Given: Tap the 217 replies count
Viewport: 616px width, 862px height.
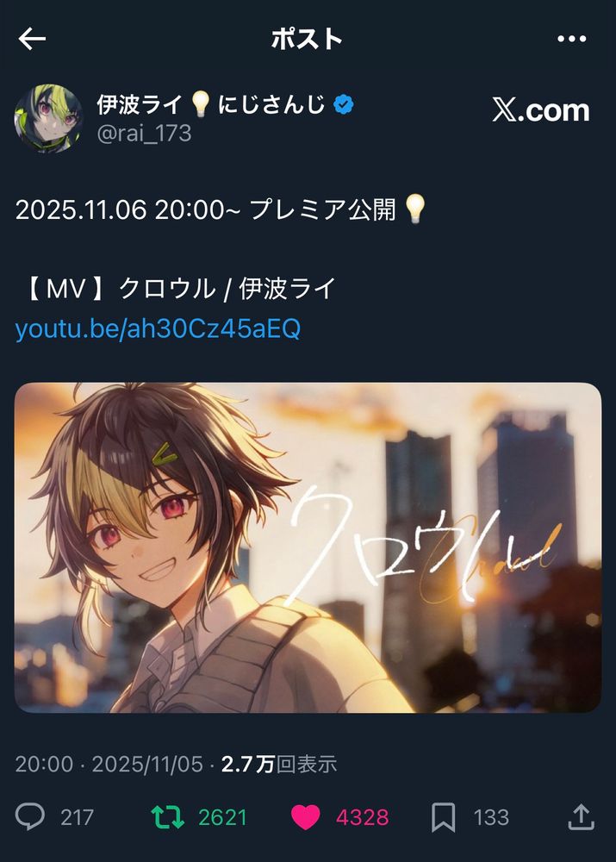Looking at the screenshot, I should [77, 817].
